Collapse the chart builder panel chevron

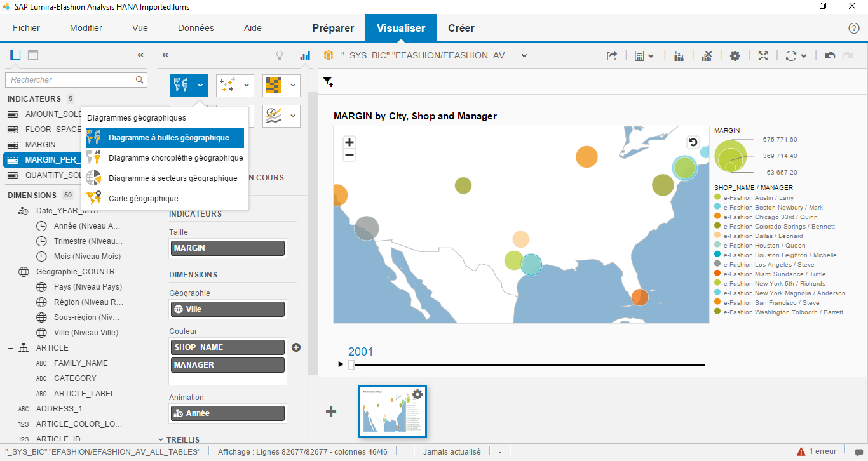[165, 55]
